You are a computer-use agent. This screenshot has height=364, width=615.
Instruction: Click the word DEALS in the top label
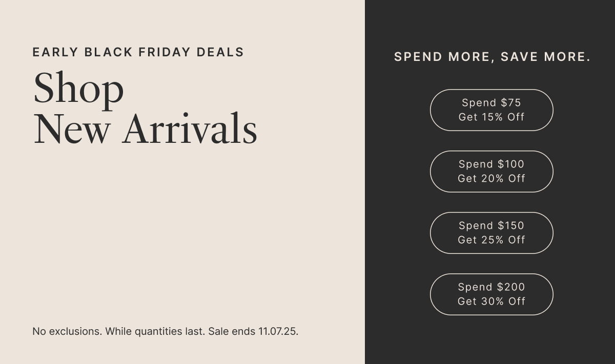click(x=220, y=52)
